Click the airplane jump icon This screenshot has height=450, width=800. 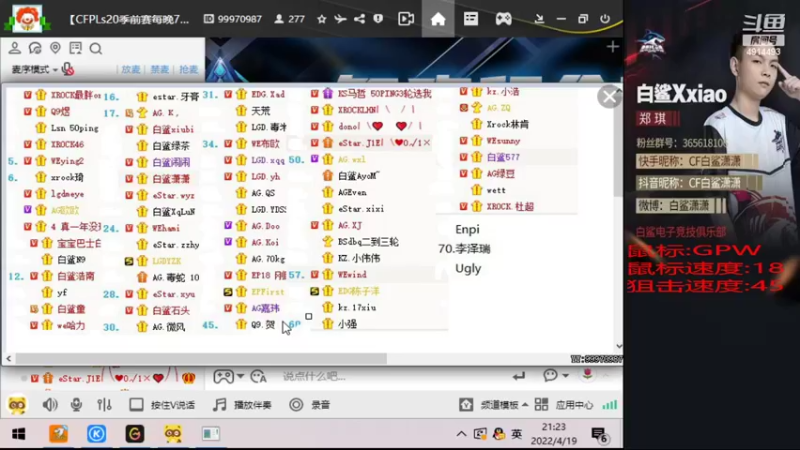(340, 19)
